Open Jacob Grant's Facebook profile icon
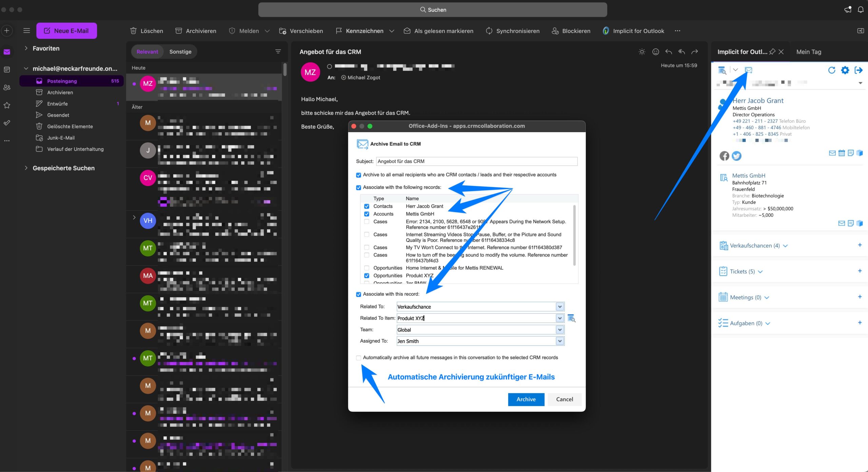Screen dimensions: 868x472 pos(724,156)
